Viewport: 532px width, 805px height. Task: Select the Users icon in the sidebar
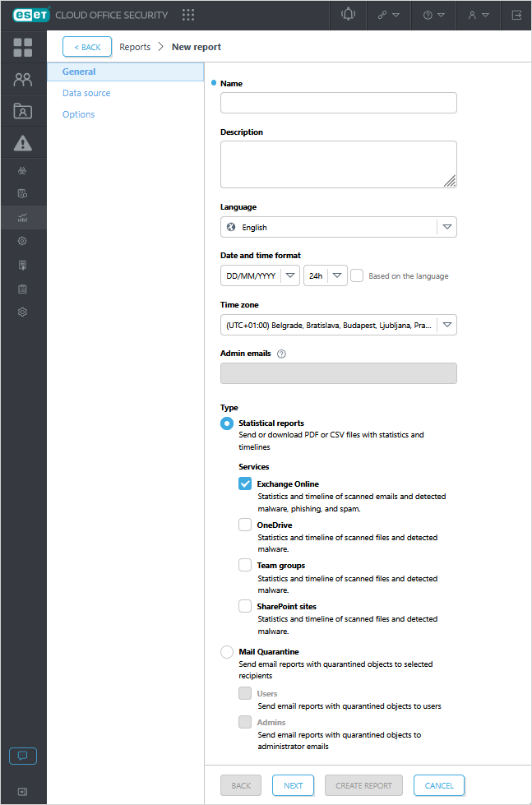click(x=23, y=78)
